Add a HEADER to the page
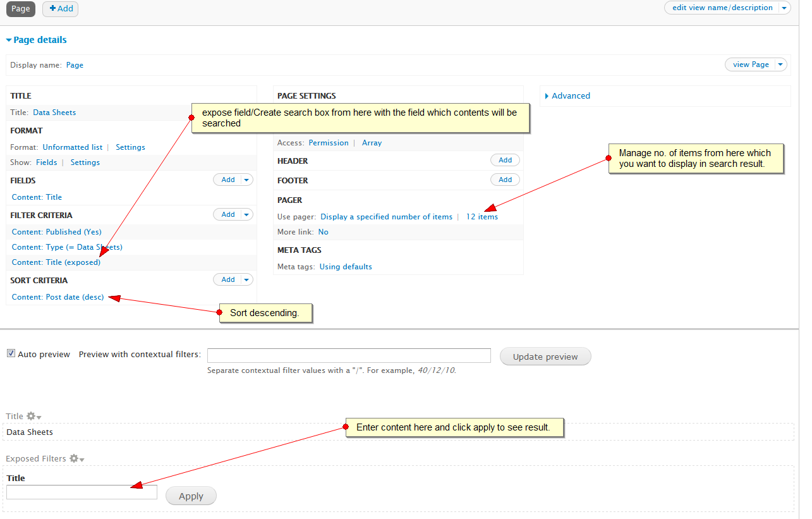This screenshot has width=812, height=519. click(504, 160)
